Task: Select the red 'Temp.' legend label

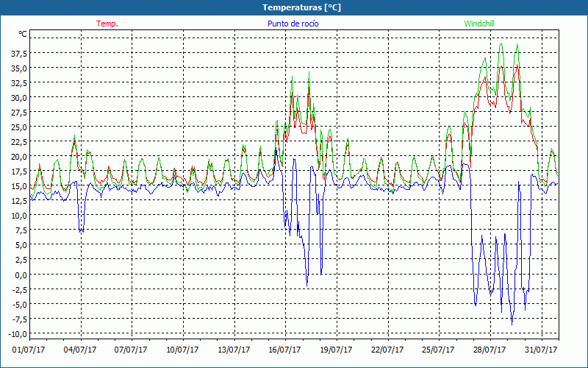Action: (107, 24)
